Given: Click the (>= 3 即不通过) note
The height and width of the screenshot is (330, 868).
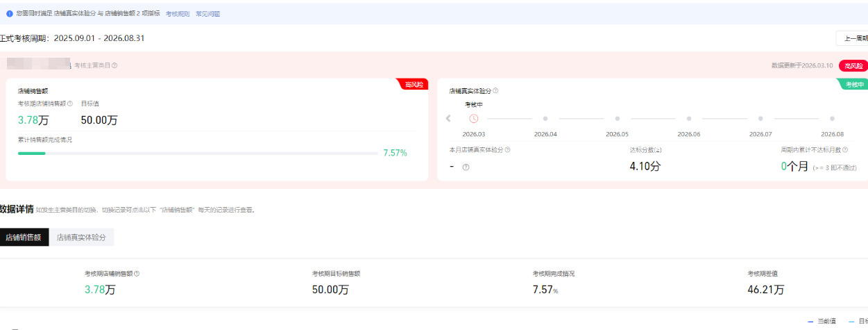Looking at the screenshot, I should pos(835,168).
